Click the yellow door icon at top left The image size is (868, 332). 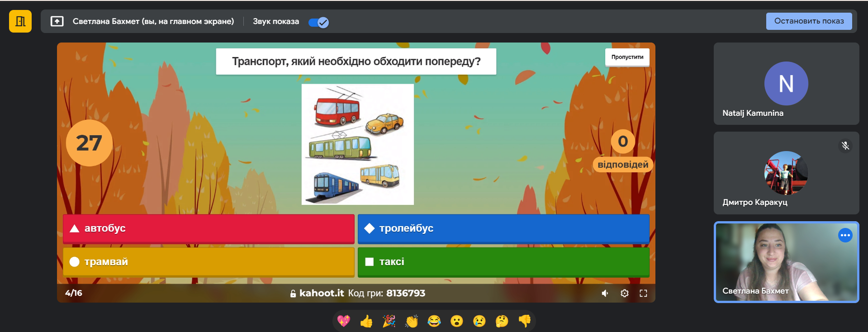click(20, 21)
